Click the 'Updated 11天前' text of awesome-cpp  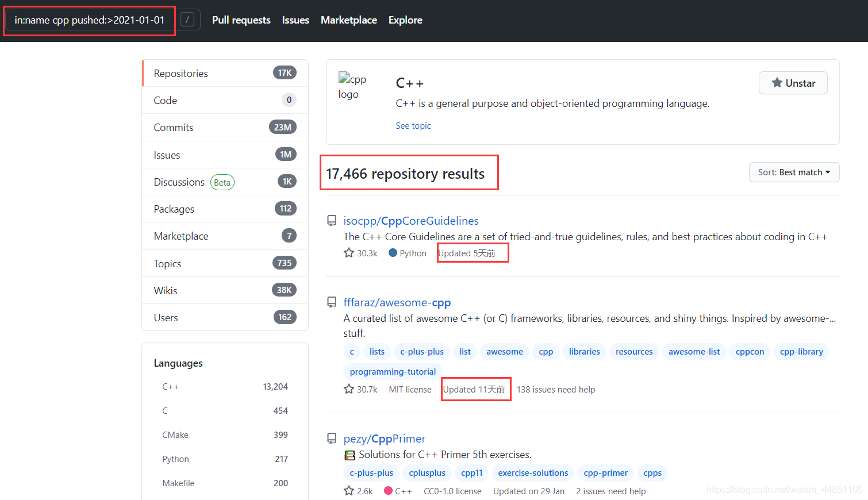[x=474, y=390]
